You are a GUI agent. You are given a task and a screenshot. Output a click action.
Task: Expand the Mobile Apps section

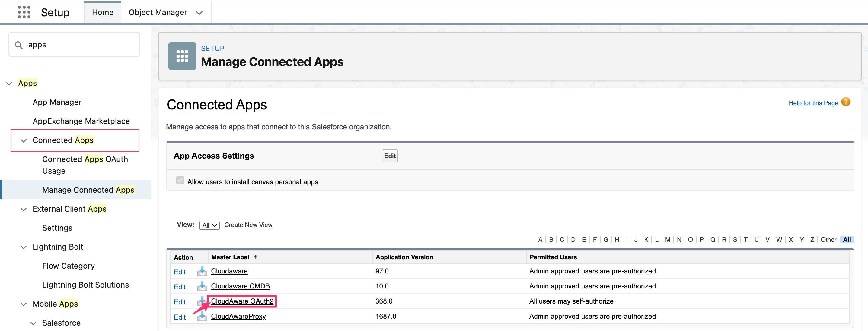click(23, 304)
